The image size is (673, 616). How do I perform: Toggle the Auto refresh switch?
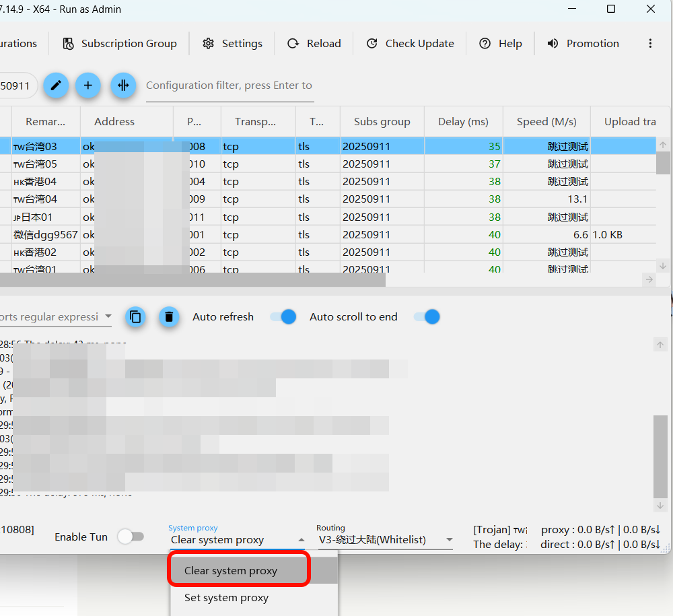(x=283, y=317)
